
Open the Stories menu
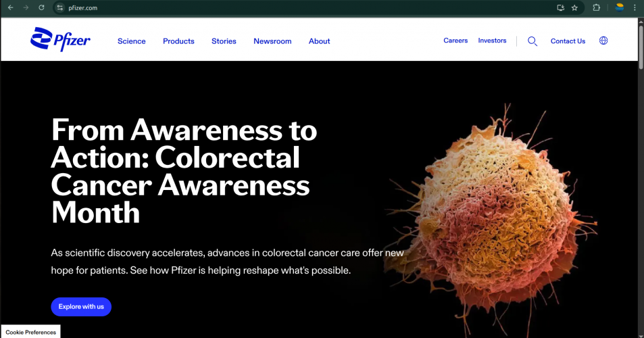[224, 41]
